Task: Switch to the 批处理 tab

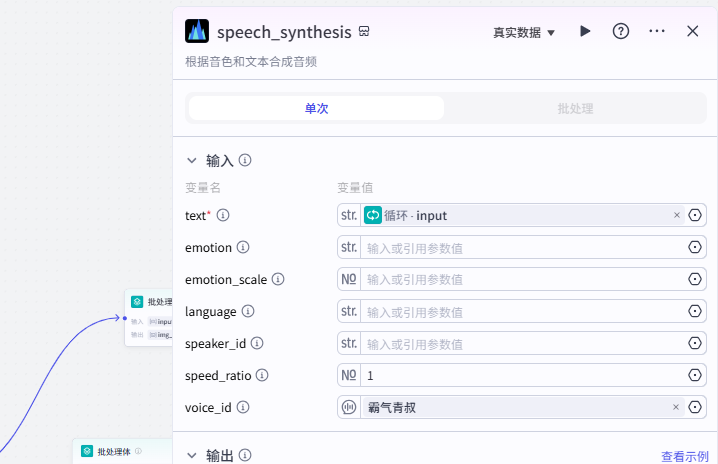Action: pyautogui.click(x=575, y=108)
